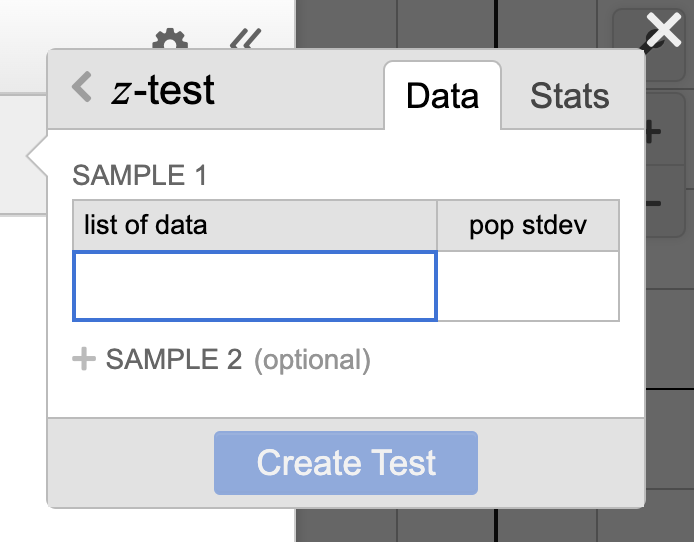This screenshot has width=694, height=542.
Task: Click the 'list of data' column header
Action: (255, 225)
